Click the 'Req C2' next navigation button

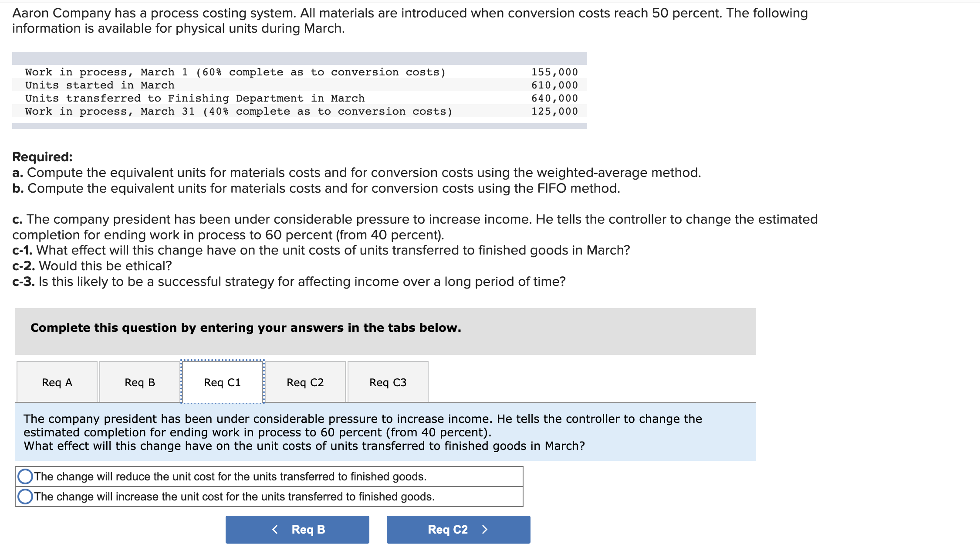coord(458,529)
